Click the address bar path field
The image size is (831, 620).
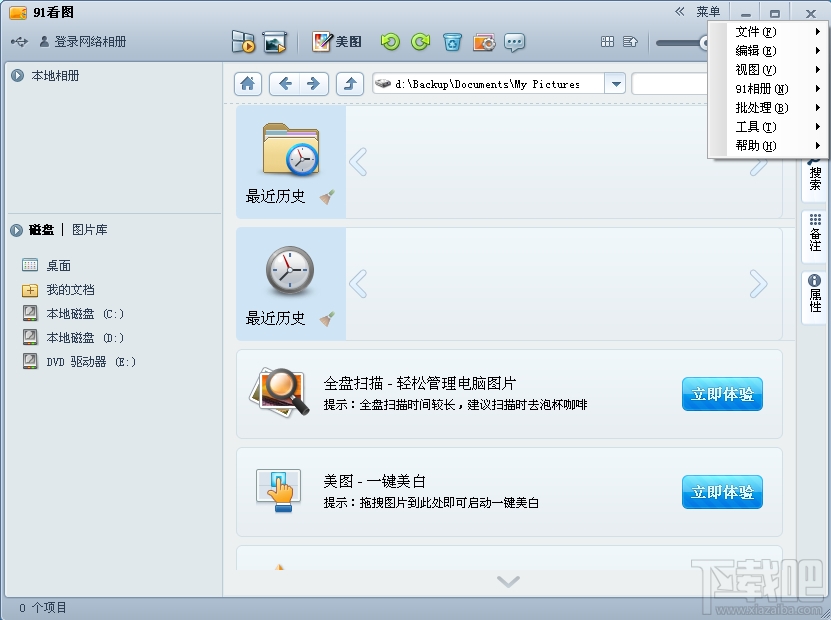click(x=489, y=84)
